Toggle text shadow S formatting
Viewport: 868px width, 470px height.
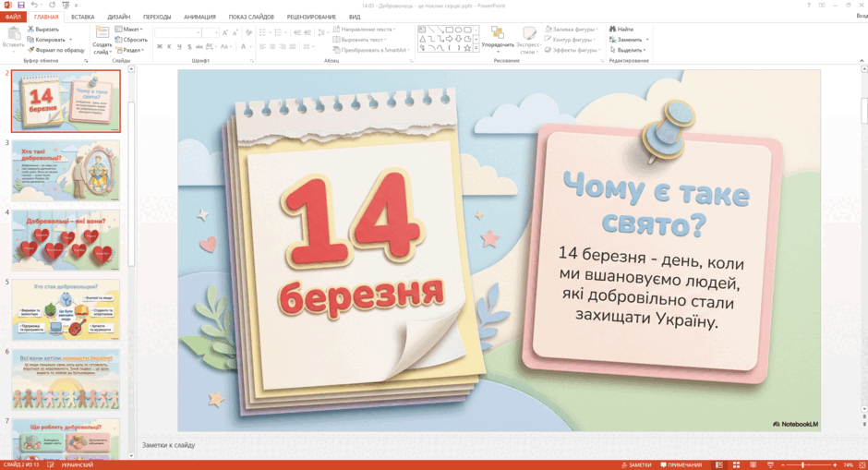(x=189, y=46)
